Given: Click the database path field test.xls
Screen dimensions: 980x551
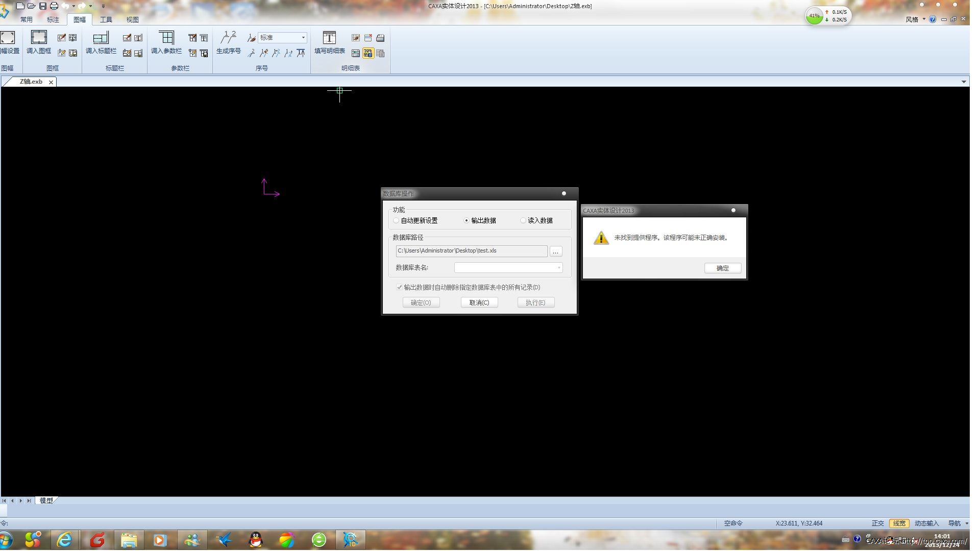Looking at the screenshot, I should pyautogui.click(x=471, y=251).
